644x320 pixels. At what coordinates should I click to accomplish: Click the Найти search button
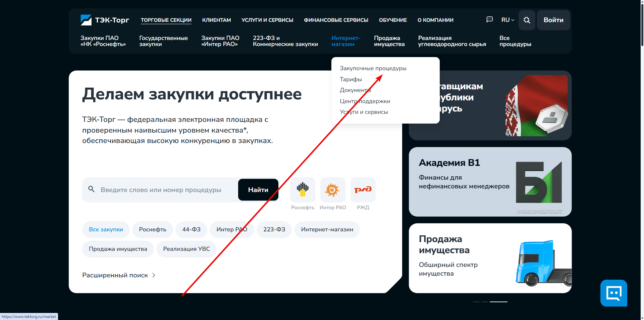point(258,190)
